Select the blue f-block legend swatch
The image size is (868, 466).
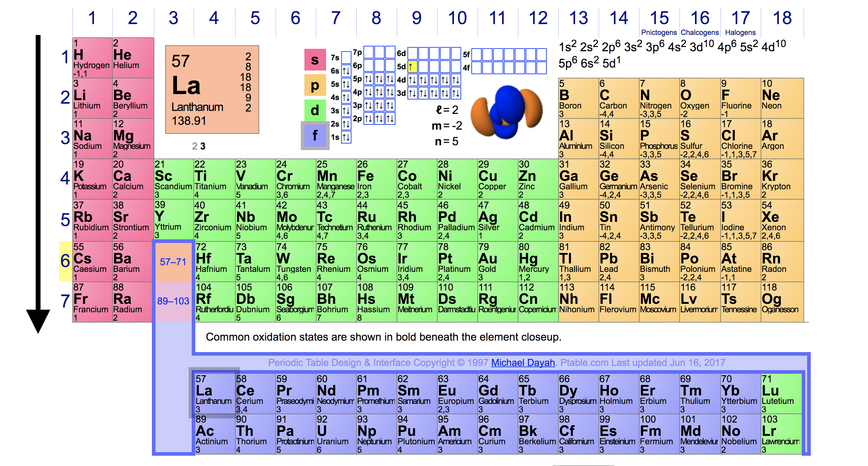point(315,135)
